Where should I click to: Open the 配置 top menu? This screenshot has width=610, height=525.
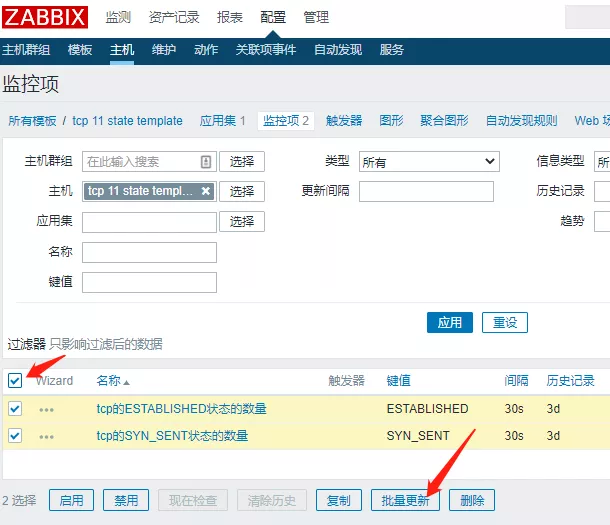(x=273, y=17)
